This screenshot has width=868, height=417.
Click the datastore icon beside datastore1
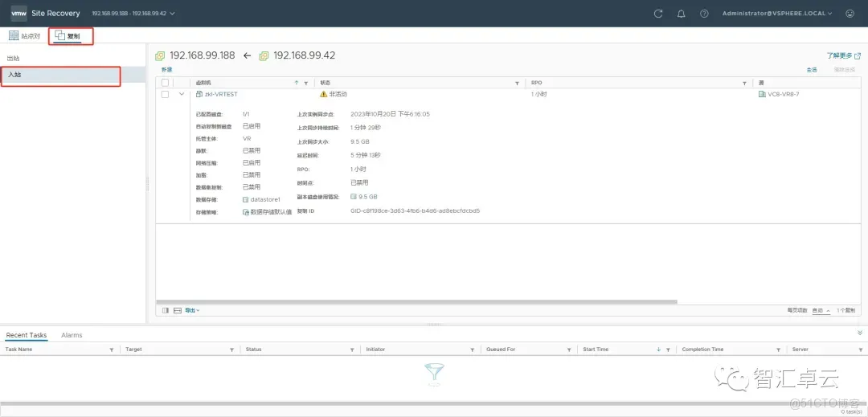coord(246,199)
